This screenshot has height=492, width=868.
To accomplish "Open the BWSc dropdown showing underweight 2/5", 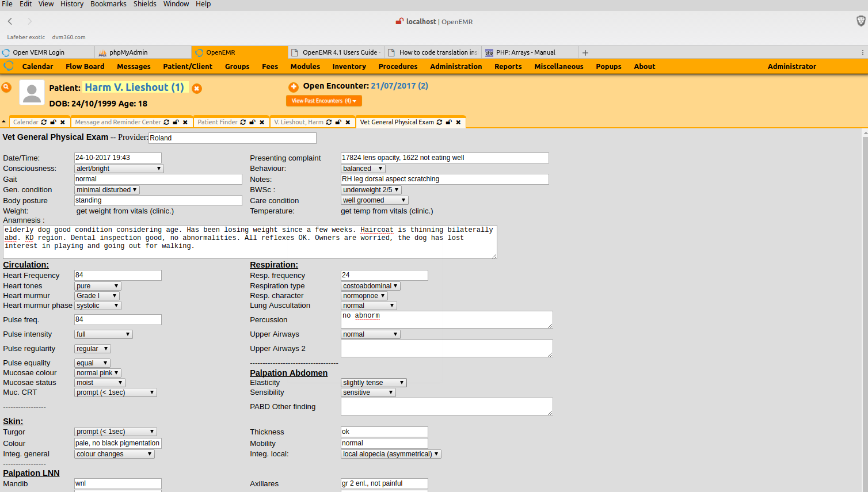I will (371, 190).
